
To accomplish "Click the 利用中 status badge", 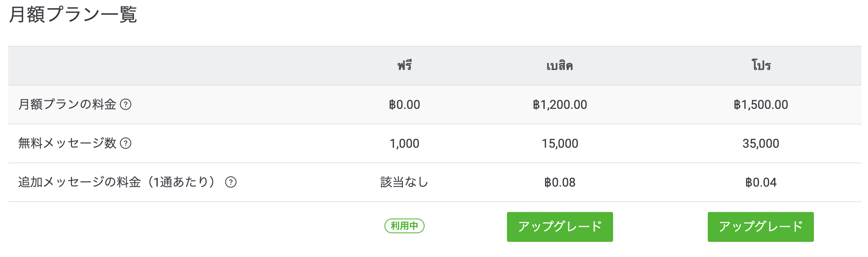I will [x=404, y=226].
